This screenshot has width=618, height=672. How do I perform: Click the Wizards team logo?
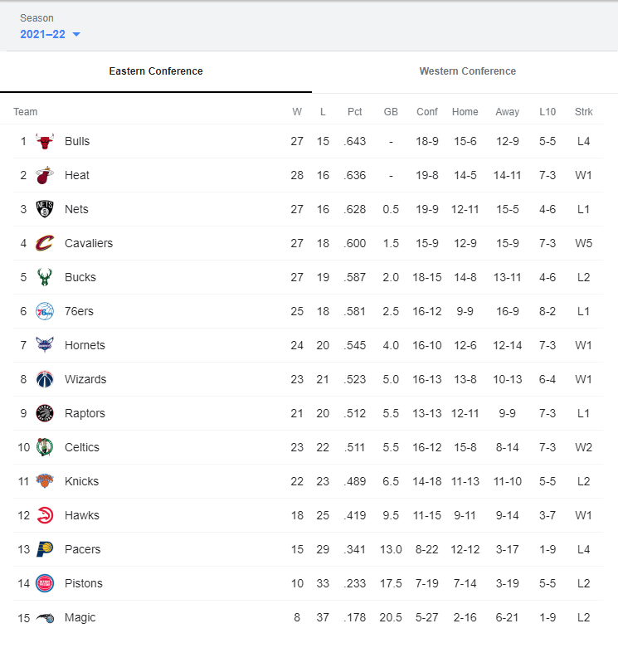pos(45,379)
